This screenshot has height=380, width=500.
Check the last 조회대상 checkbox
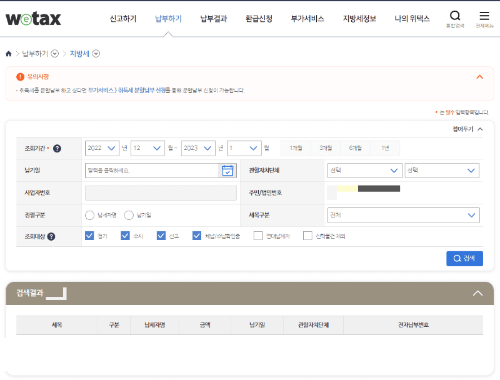click(307, 236)
